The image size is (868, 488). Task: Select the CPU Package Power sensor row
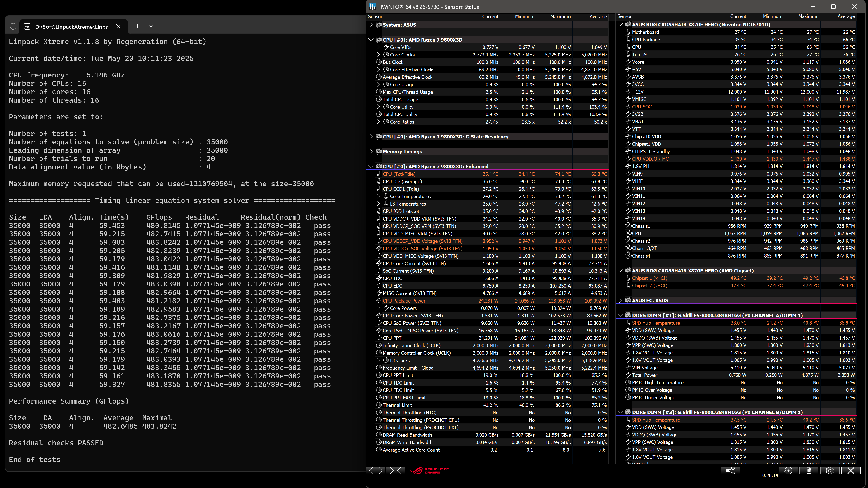coord(404,301)
